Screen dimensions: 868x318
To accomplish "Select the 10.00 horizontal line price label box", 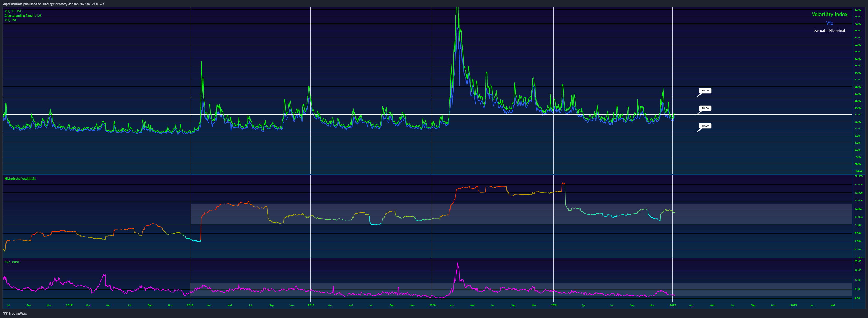I will pos(705,126).
